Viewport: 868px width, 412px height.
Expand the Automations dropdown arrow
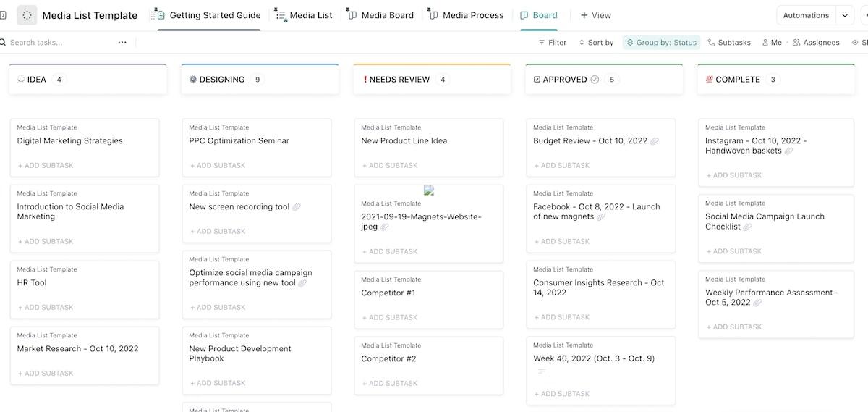pyautogui.click(x=845, y=15)
